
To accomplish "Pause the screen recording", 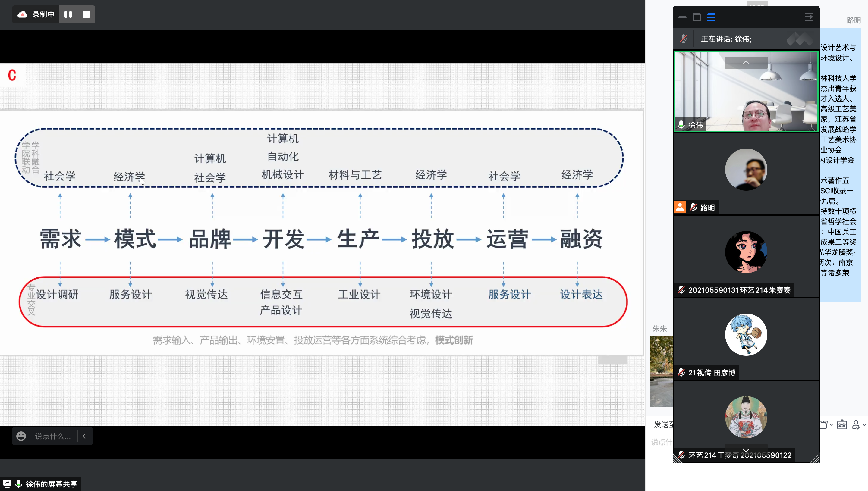I will point(68,14).
